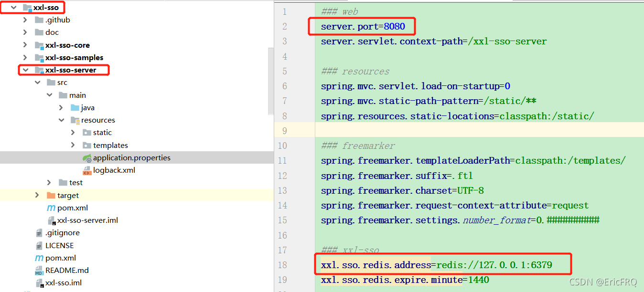Click the Maven icon of root pom.xml
This screenshot has height=292, width=644.
click(x=39, y=258)
